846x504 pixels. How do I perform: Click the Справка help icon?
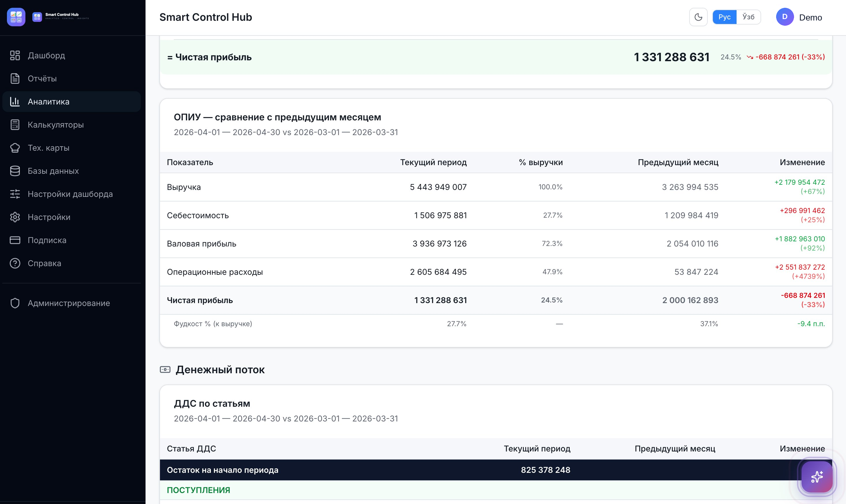pos(15,263)
